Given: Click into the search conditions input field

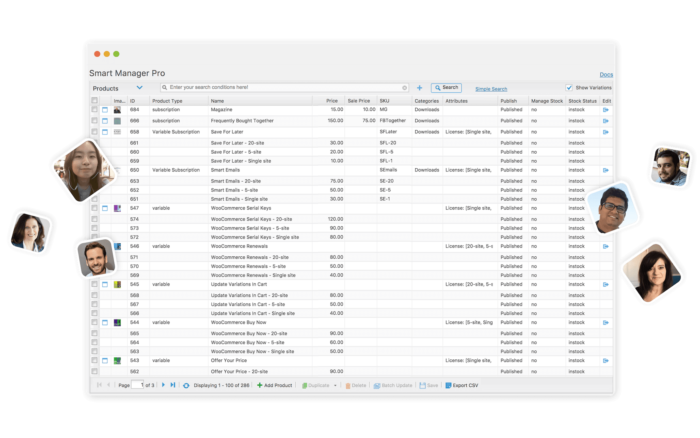Looking at the screenshot, I should coord(280,88).
